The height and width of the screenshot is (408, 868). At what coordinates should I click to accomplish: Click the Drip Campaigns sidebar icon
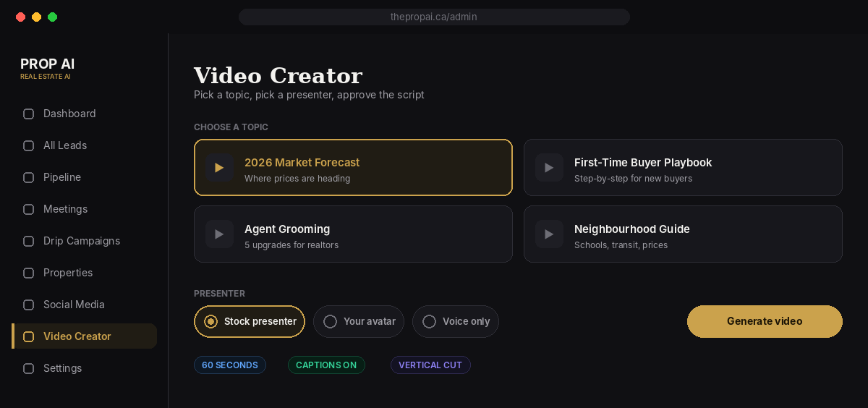(x=29, y=241)
